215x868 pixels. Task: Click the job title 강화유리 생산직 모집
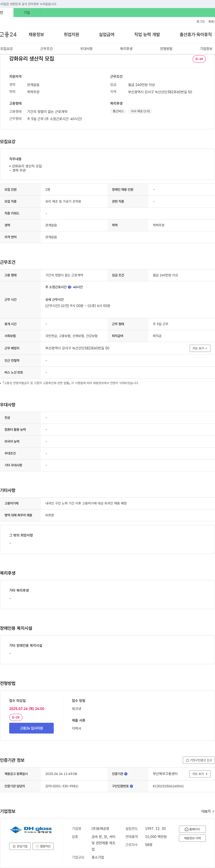(32, 59)
